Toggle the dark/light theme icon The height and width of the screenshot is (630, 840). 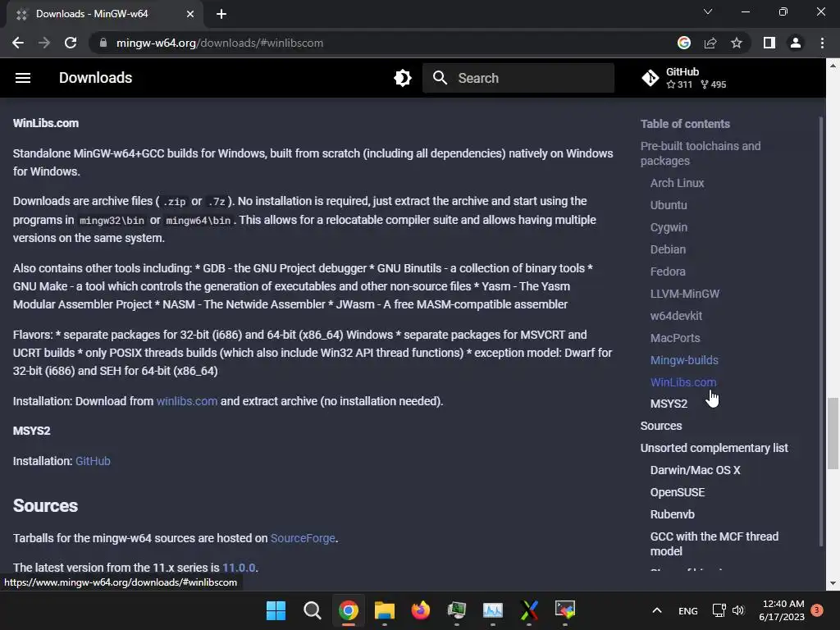(402, 78)
